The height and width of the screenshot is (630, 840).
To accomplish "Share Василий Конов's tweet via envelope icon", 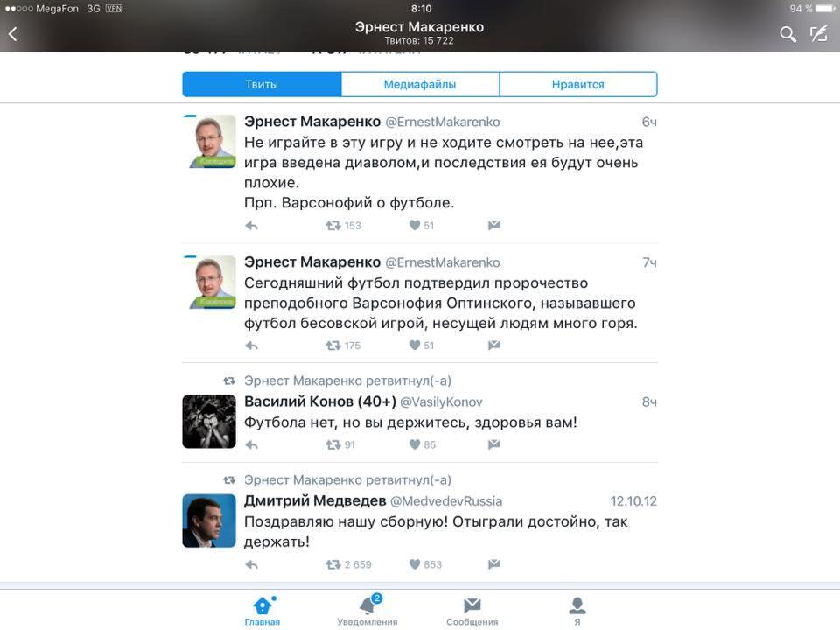I will tap(493, 444).
